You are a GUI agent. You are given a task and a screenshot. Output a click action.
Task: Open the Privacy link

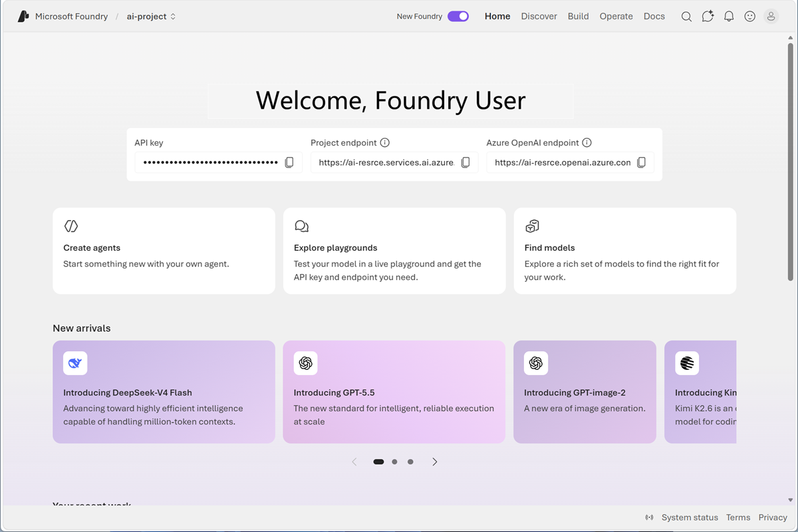(x=773, y=517)
